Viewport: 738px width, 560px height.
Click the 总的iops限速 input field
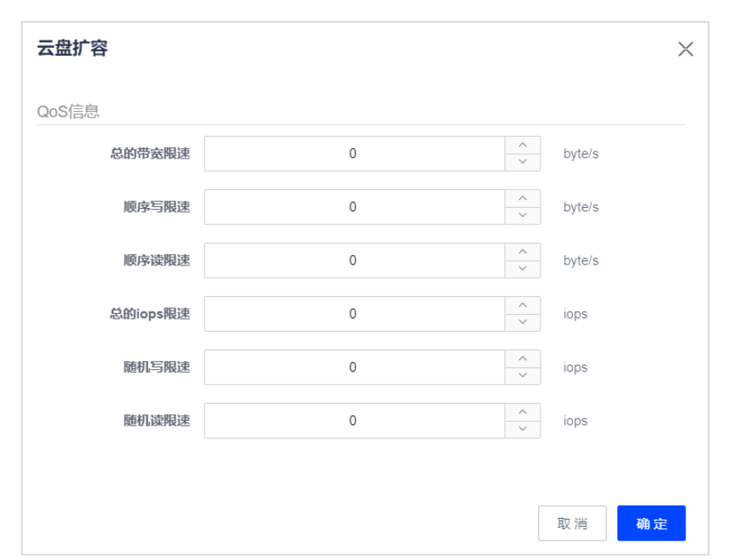tap(354, 314)
